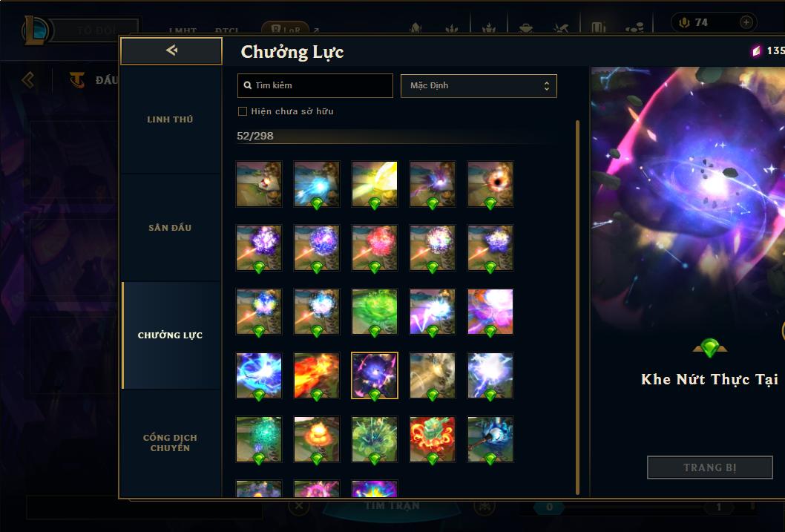
Task: Select the red firework boom thumbnail
Action: (x=375, y=248)
